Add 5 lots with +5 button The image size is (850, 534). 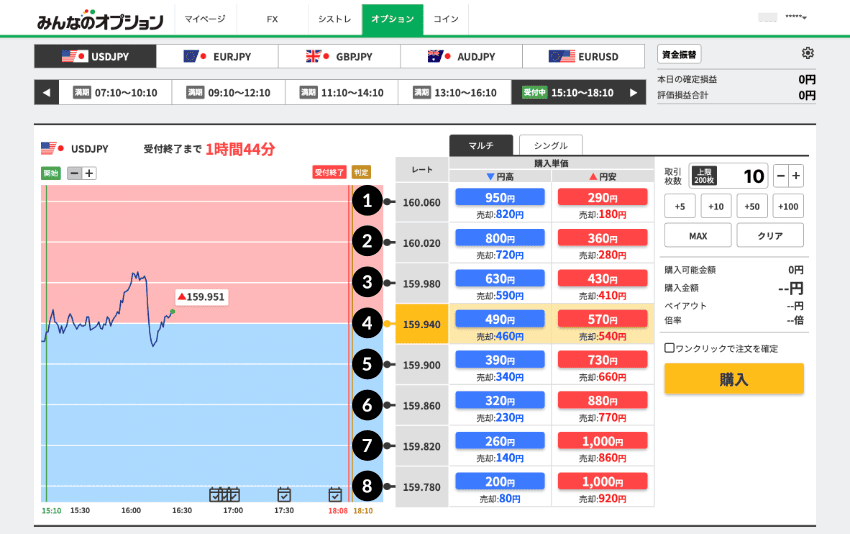(680, 206)
